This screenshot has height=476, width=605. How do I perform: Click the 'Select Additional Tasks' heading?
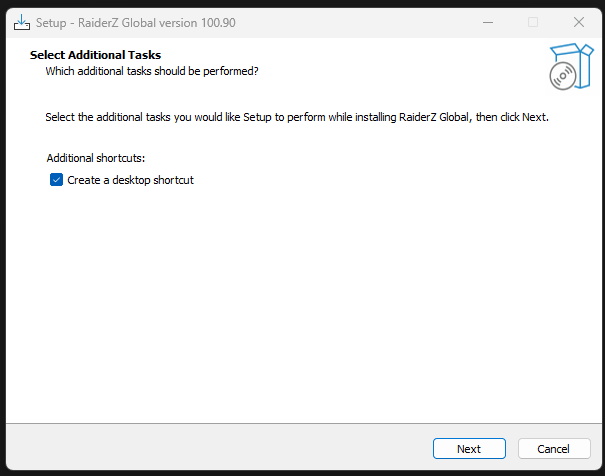click(x=95, y=55)
